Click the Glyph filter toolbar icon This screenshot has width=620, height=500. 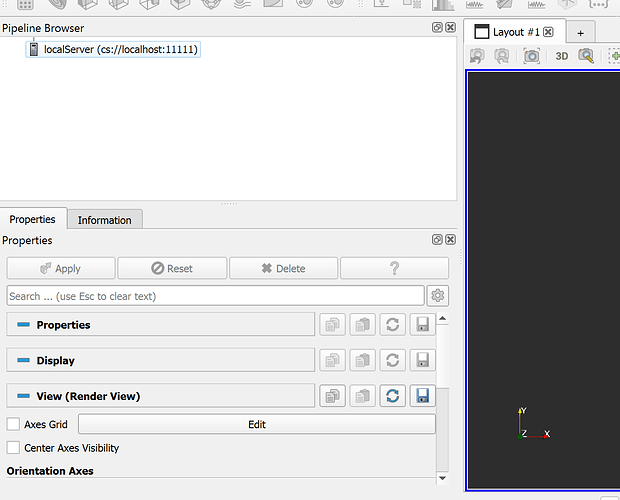click(x=211, y=4)
